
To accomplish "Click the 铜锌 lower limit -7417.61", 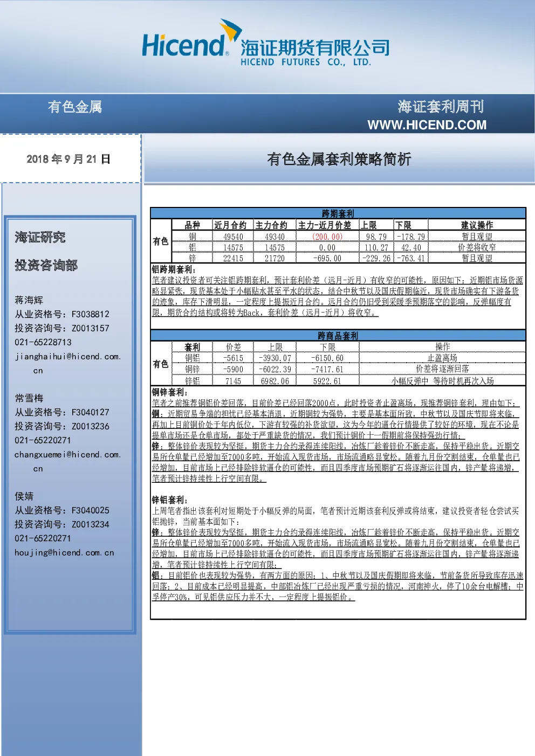I will click(x=327, y=369).
